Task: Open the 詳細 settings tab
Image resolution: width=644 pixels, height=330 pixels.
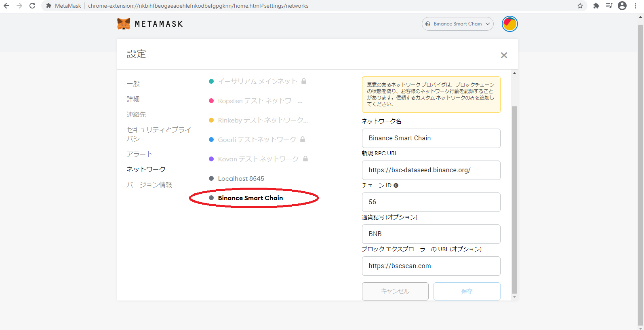Action: click(133, 99)
